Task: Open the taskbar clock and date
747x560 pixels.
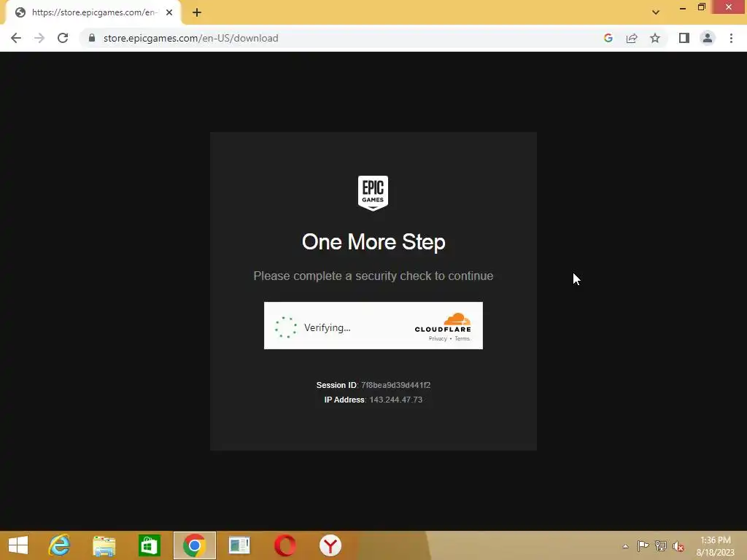Action: click(716, 546)
